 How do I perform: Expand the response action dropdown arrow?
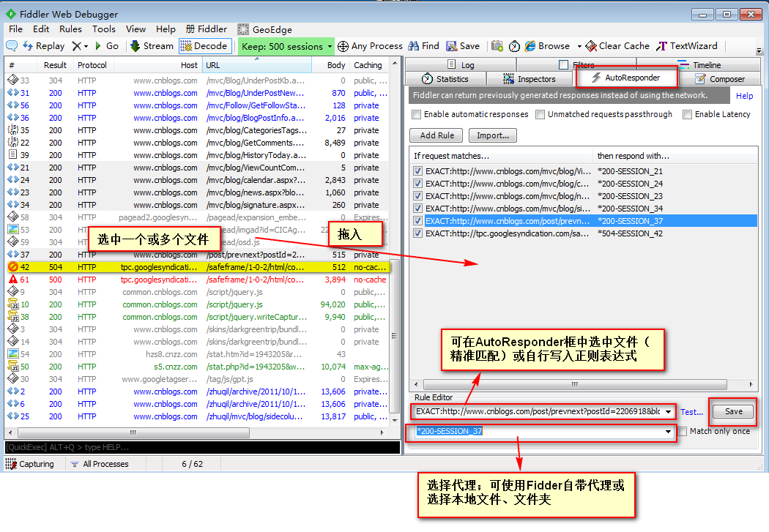668,432
